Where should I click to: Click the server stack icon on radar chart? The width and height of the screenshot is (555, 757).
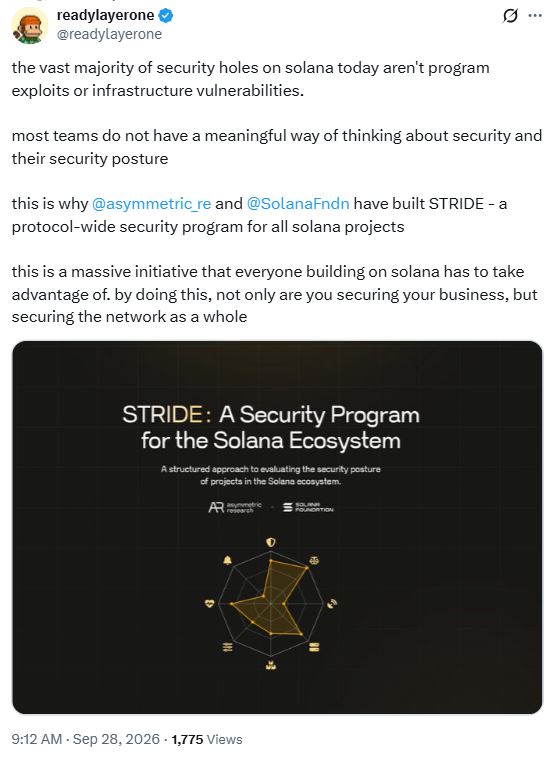[314, 647]
